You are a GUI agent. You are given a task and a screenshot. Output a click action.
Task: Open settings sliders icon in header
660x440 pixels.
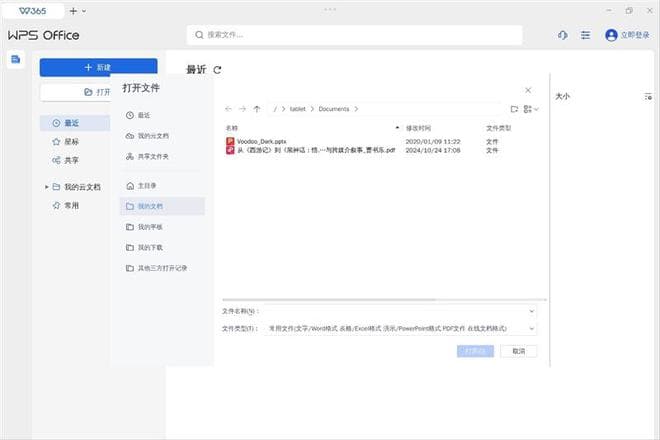[585, 35]
